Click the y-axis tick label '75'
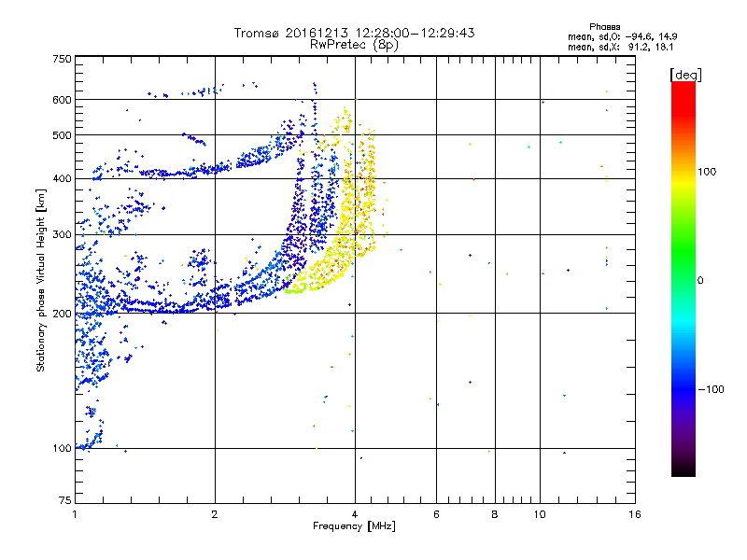Image resolution: width=747 pixels, height=560 pixels. click(x=65, y=500)
